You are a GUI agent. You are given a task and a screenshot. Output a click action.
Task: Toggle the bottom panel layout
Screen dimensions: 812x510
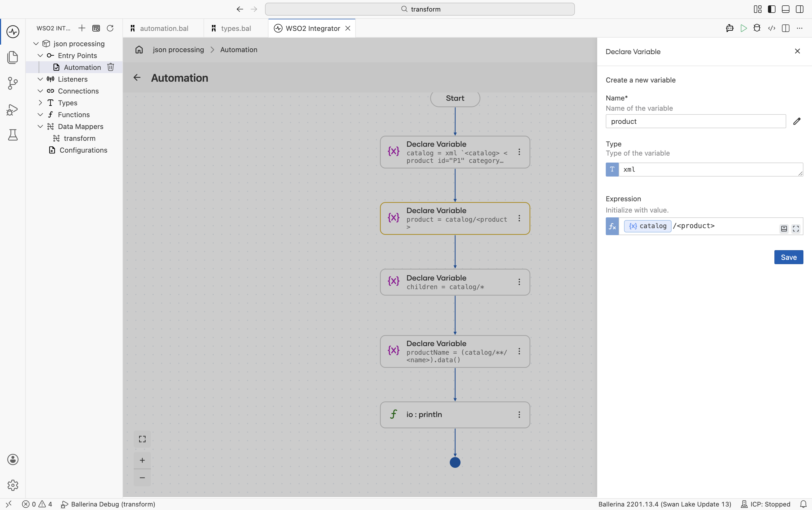pos(785,9)
